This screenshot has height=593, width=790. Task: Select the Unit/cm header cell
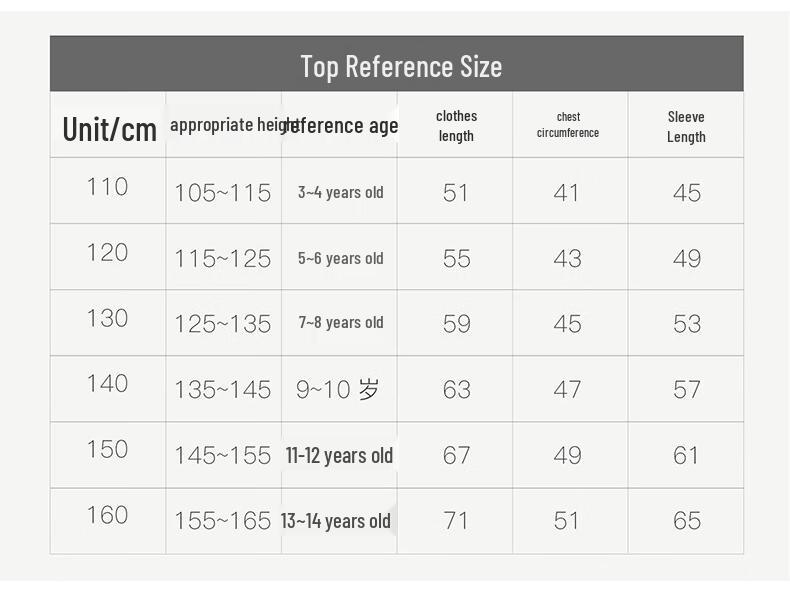tap(109, 129)
